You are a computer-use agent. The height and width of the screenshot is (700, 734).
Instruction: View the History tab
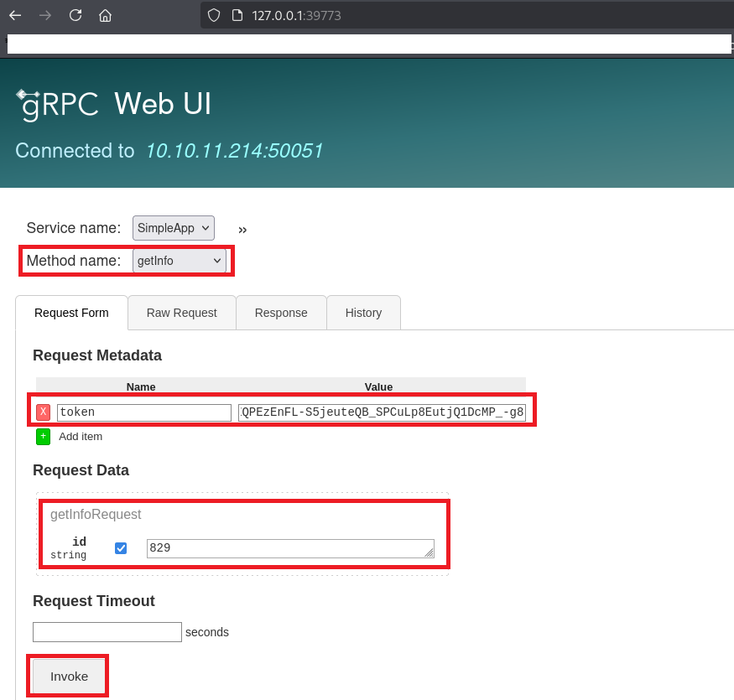(363, 313)
